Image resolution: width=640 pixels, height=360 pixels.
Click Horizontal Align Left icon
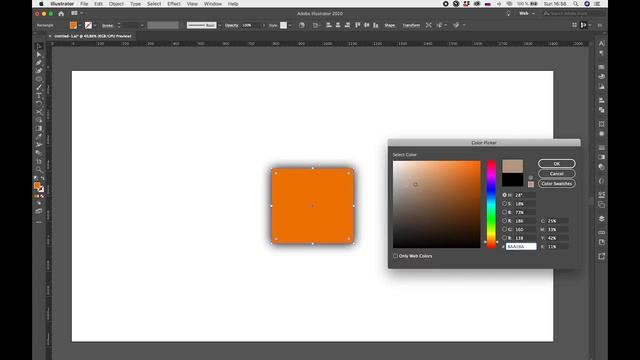pyautogui.click(x=329, y=25)
